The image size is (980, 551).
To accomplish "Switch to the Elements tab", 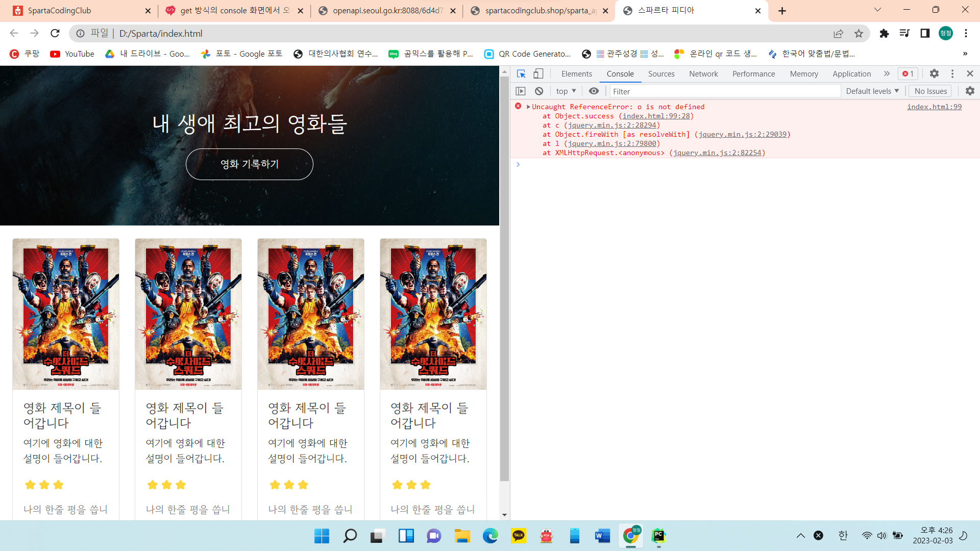I will click(577, 74).
